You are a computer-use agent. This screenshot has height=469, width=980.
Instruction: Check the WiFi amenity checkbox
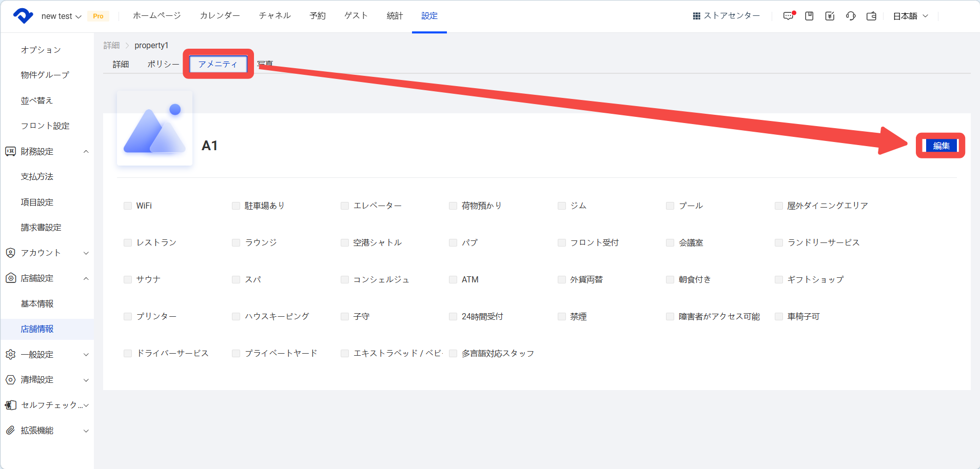point(128,206)
